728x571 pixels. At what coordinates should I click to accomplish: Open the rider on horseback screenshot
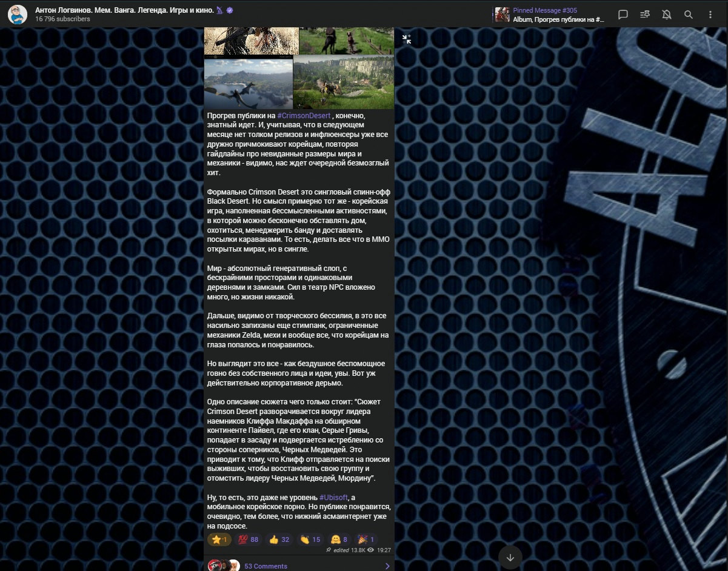click(x=347, y=41)
